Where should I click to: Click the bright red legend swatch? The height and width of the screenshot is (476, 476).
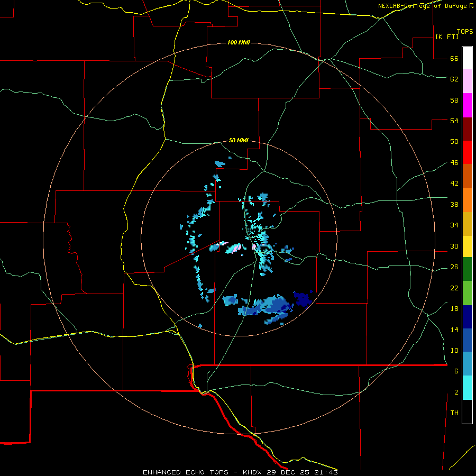coord(467,152)
